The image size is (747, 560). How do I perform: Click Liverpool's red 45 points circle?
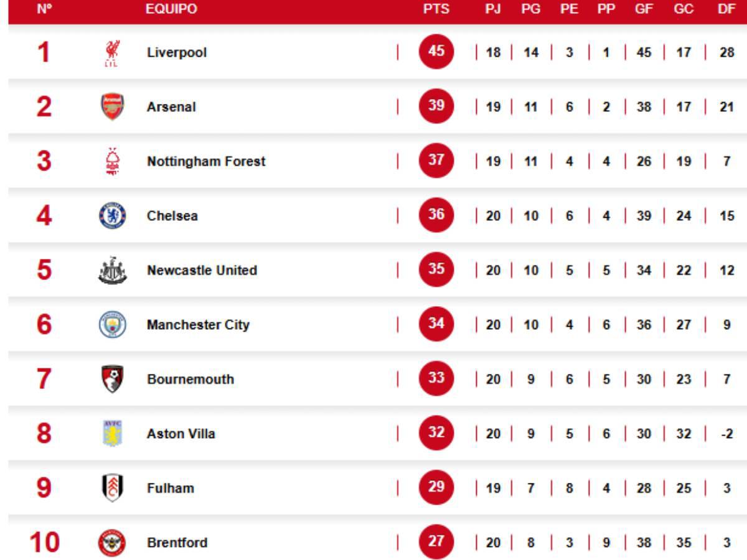point(436,52)
